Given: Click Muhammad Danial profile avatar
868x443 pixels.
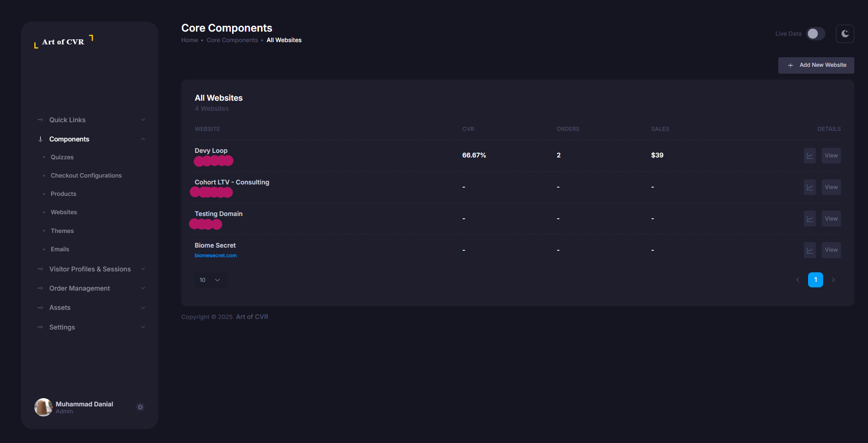Looking at the screenshot, I should [43, 407].
